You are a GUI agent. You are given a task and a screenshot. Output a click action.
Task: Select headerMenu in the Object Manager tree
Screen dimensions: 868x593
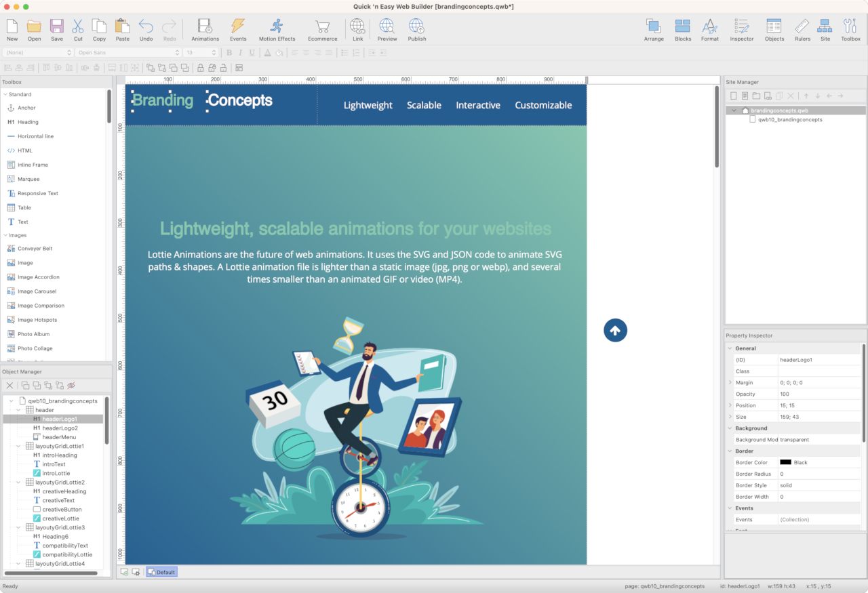coord(59,437)
